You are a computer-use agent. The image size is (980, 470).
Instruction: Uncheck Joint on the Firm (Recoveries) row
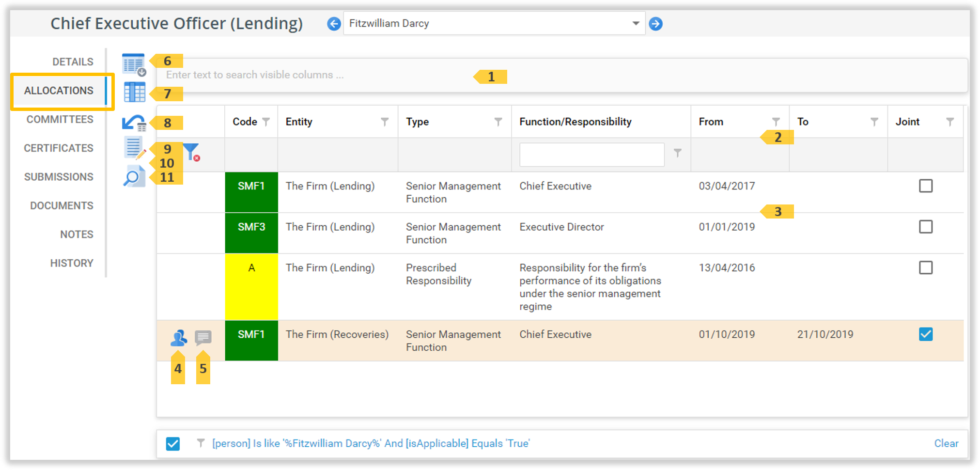tap(926, 334)
